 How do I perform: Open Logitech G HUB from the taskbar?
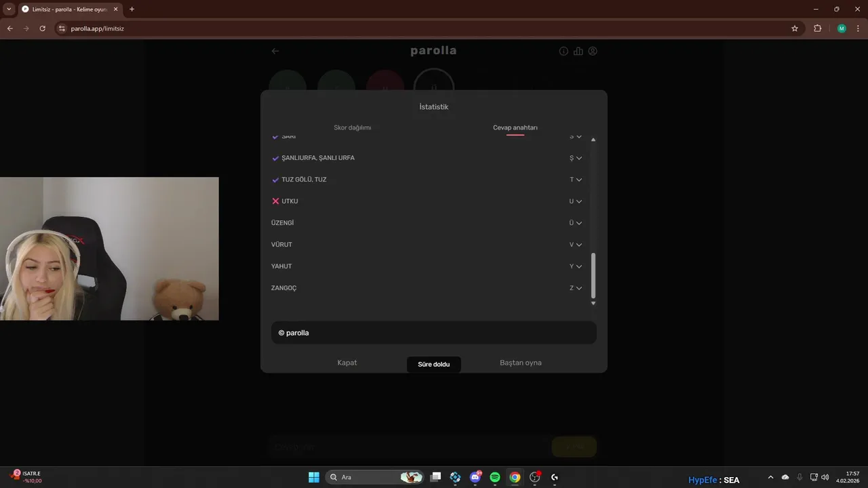tap(555, 477)
